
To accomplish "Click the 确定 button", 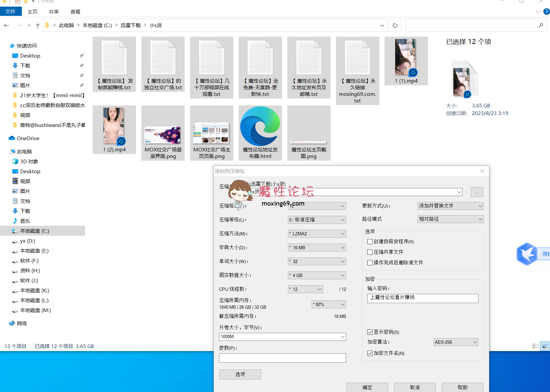I will tap(367, 387).
